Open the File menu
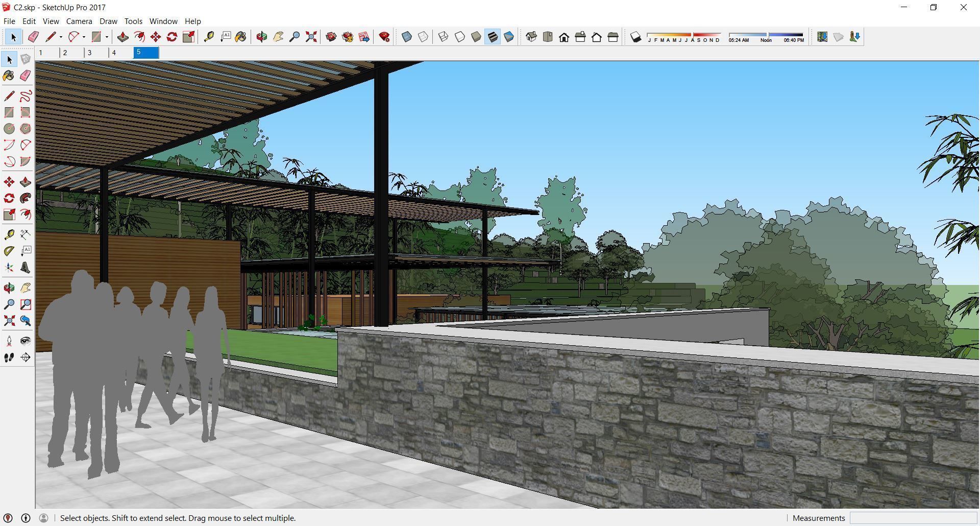Screen dimensions: 980x526 pos(9,21)
